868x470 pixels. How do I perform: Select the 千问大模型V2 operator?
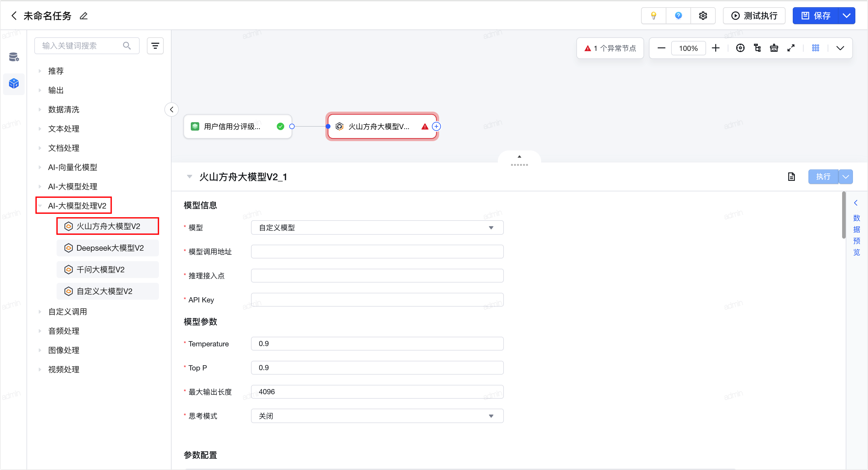click(x=108, y=270)
